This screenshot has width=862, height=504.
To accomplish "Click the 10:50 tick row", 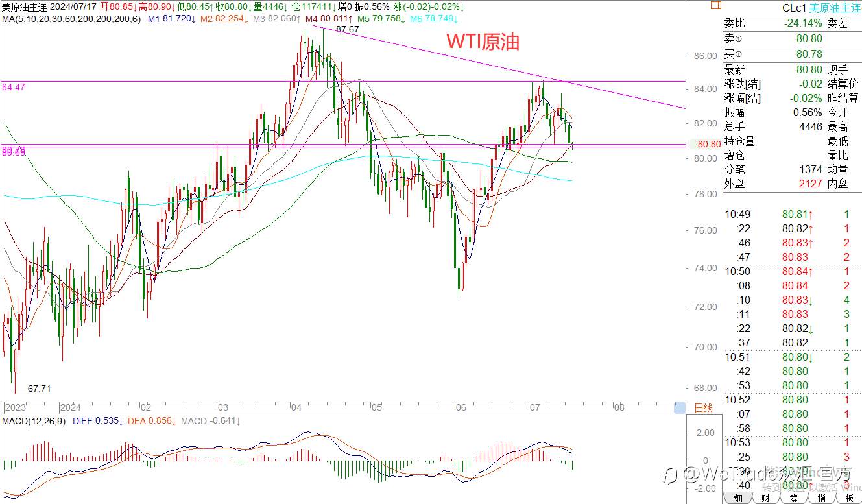I will pos(793,271).
